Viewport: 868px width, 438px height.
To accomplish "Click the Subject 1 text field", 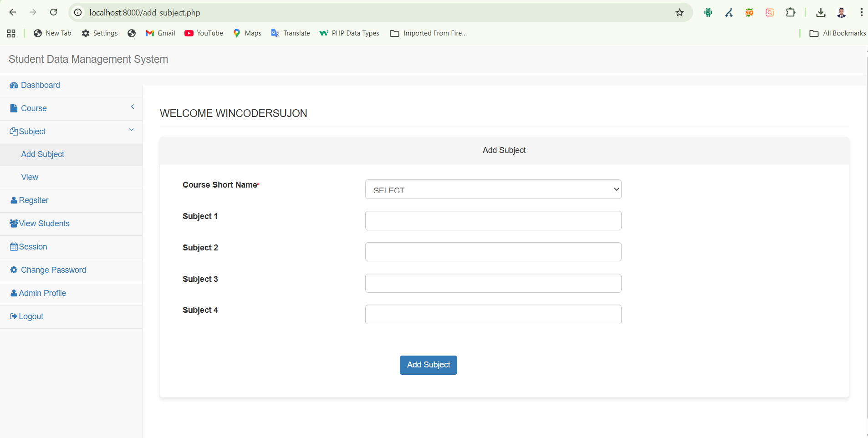I will pyautogui.click(x=493, y=221).
